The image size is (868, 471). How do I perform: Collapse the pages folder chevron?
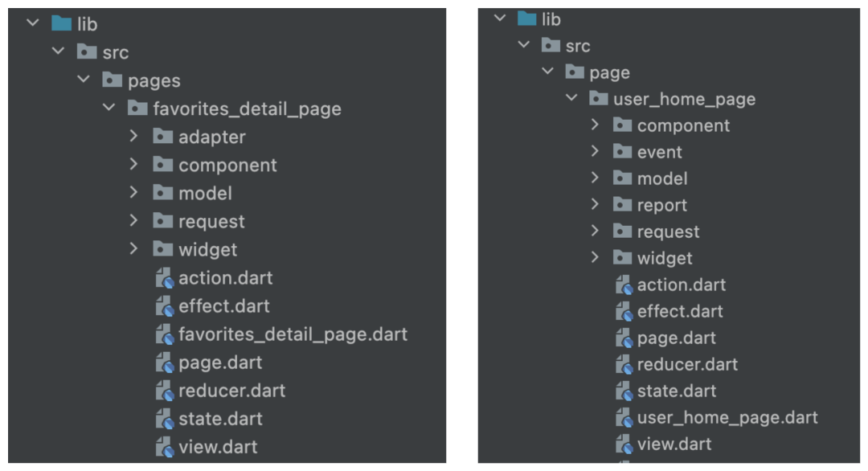click(x=84, y=80)
